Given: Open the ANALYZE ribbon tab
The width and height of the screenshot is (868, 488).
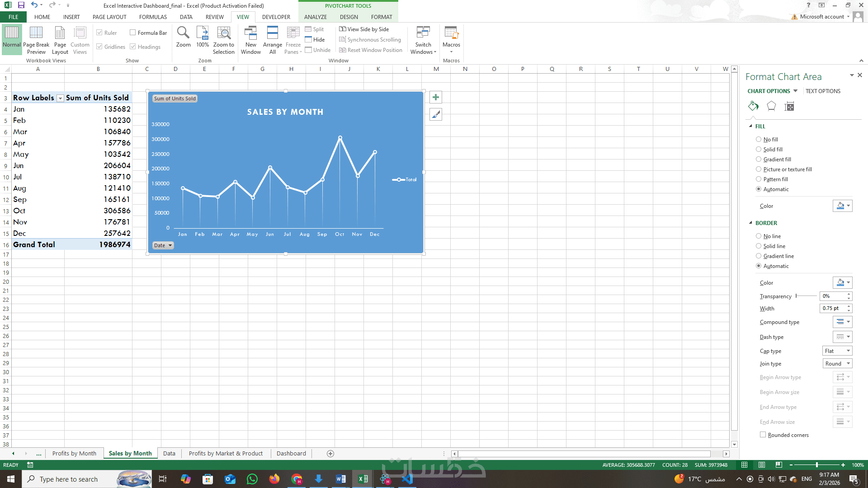Looking at the screenshot, I should [315, 17].
